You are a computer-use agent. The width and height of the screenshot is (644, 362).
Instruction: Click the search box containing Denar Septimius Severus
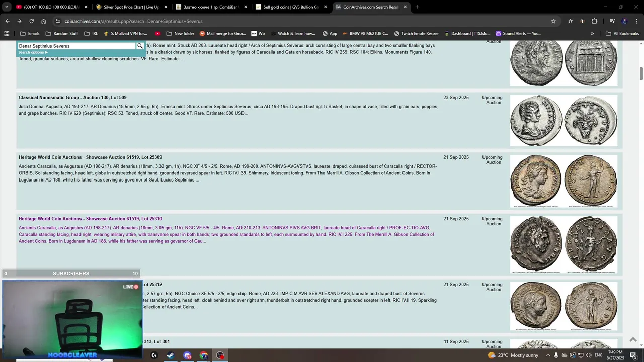[x=76, y=46]
